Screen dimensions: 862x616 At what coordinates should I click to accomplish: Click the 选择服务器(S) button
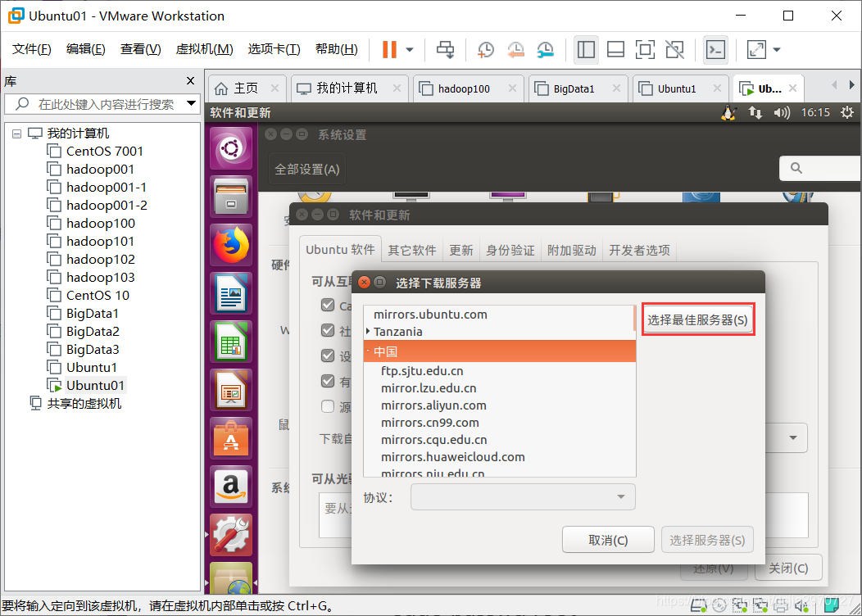[x=707, y=540]
